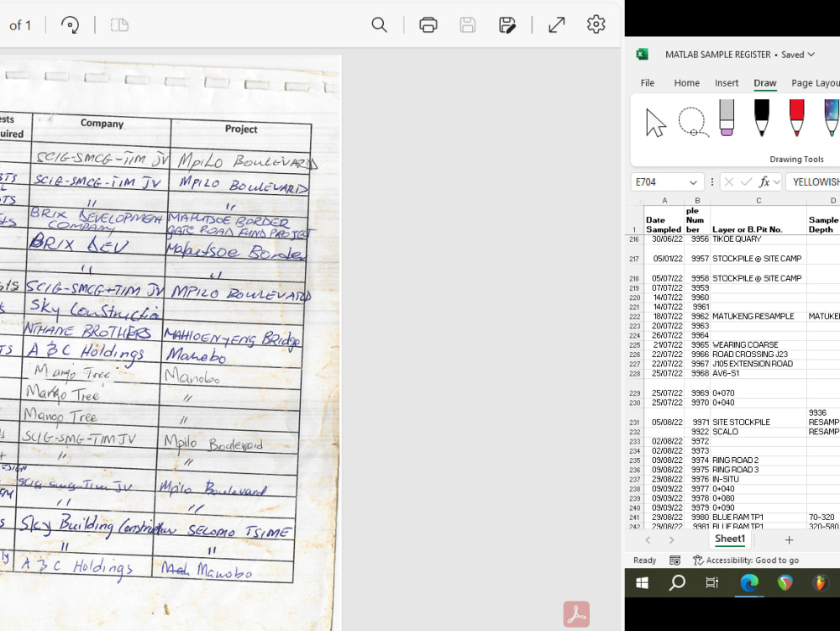
Task: Click the formula bar options dots handle
Action: 712,182
